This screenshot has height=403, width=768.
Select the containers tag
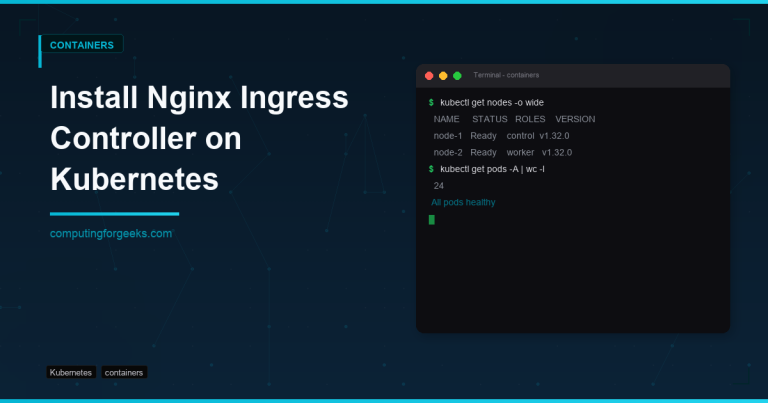124,373
